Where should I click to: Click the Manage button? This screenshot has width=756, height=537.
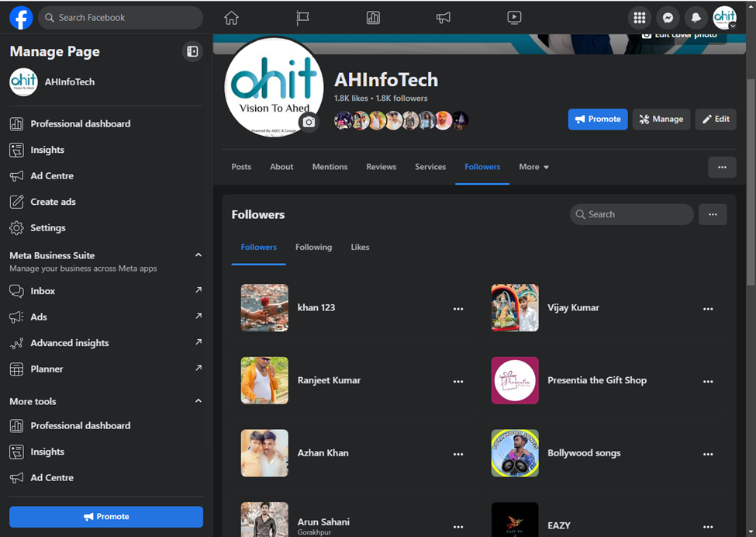(x=661, y=120)
